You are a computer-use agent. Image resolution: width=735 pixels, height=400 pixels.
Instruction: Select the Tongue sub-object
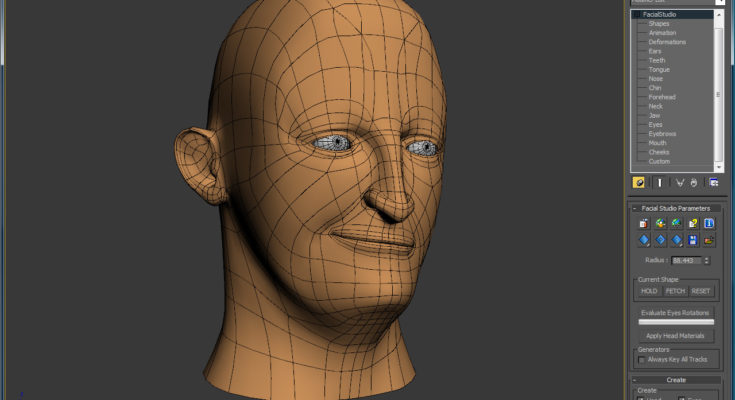tap(659, 69)
